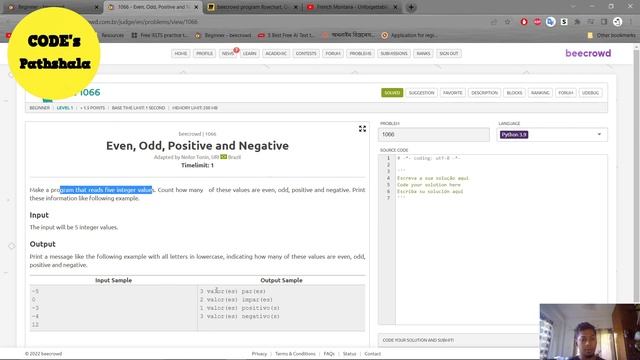The width and height of the screenshot is (640, 360).
Task: Open the Best Free AI Text bookmark
Action: tap(287, 36)
